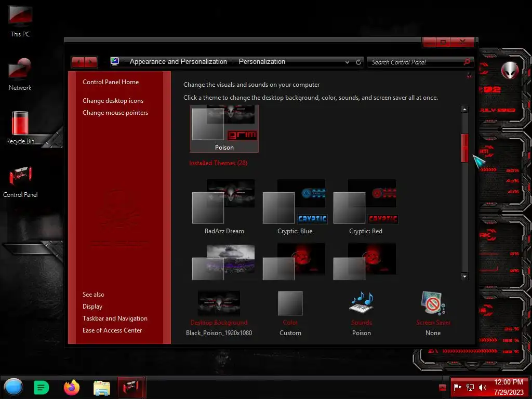
Task: Open Change mouse pointers link
Action: coord(115,113)
